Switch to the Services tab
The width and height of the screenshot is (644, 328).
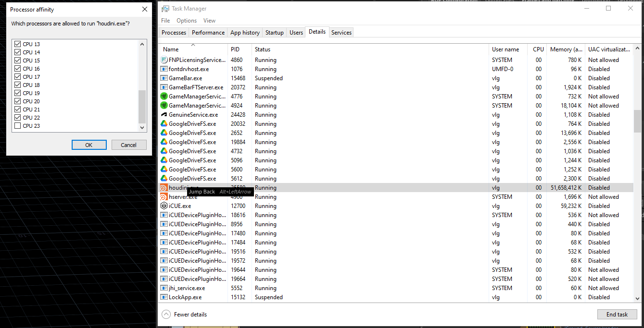pos(341,33)
